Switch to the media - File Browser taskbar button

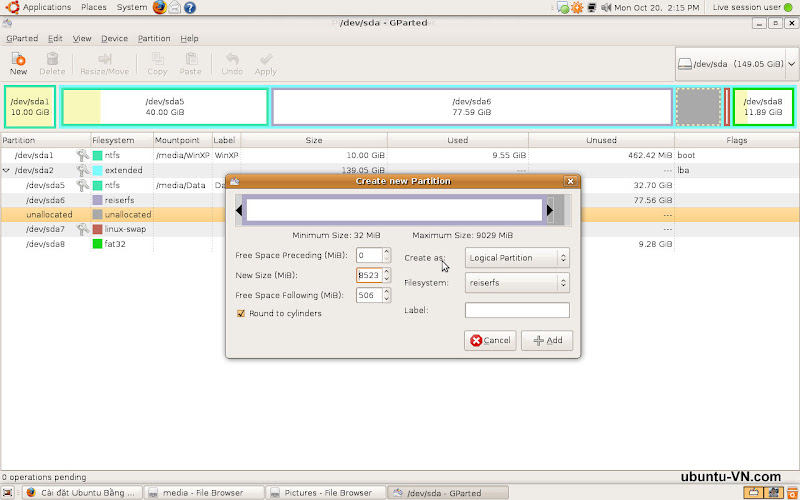click(204, 493)
